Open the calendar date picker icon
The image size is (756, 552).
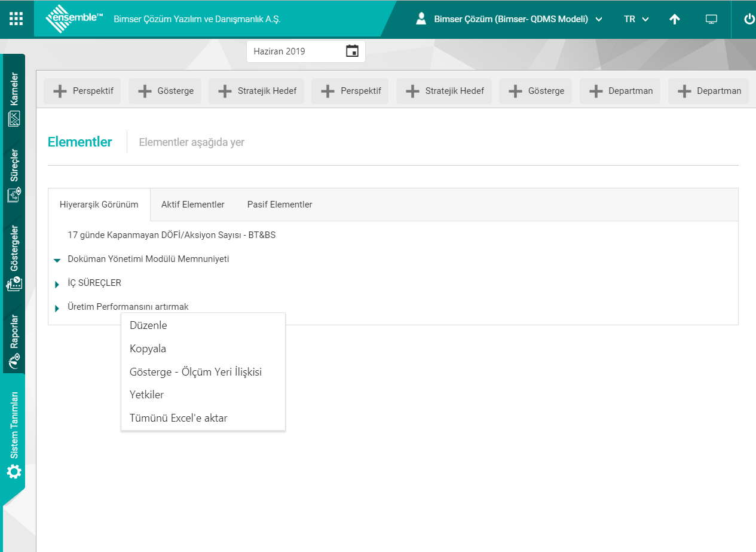(x=352, y=51)
